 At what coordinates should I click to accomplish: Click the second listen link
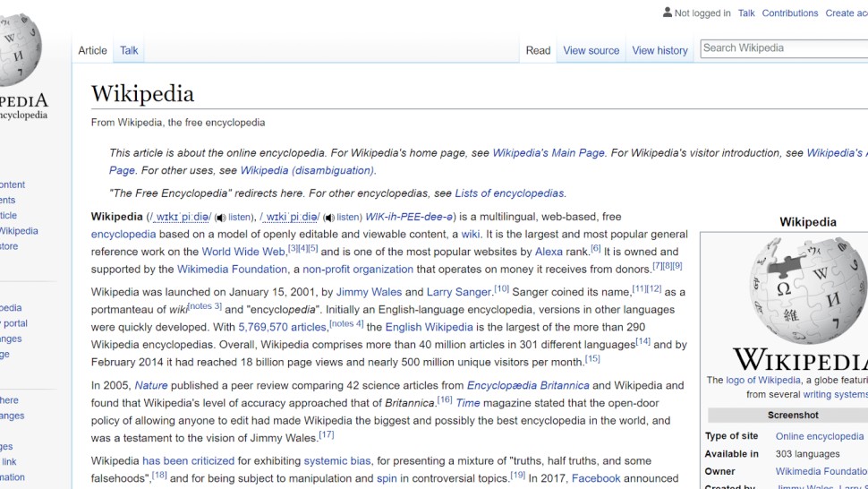(348, 217)
